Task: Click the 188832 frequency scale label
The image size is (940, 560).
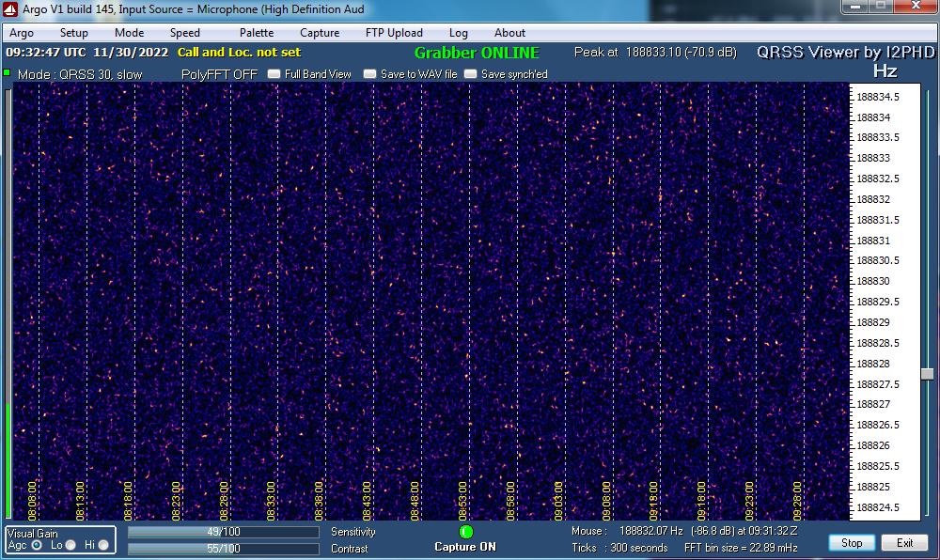Action: [x=873, y=199]
